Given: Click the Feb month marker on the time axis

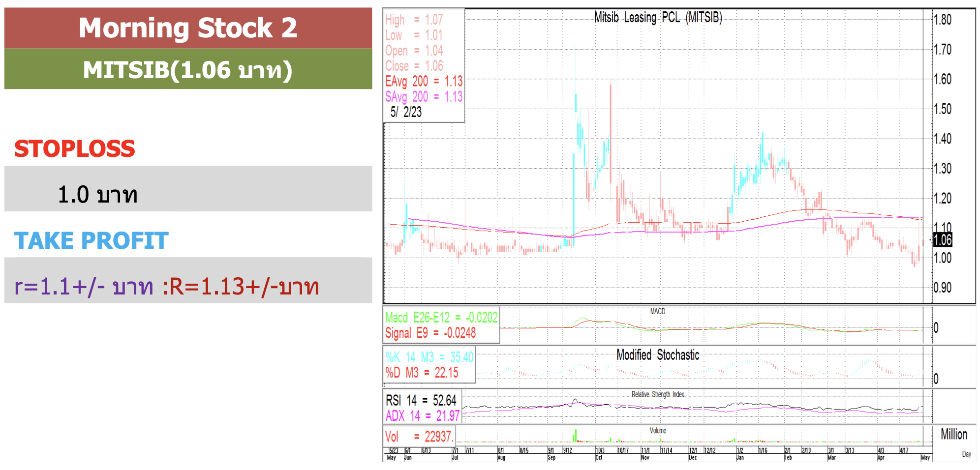Looking at the screenshot, I should click(788, 458).
